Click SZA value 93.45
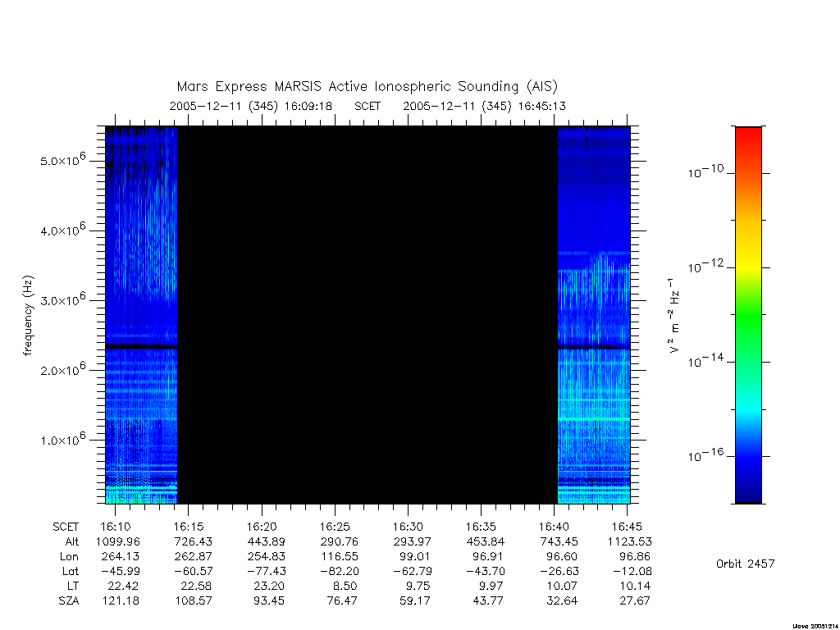Screen dimensions: 840x630 click(x=269, y=601)
